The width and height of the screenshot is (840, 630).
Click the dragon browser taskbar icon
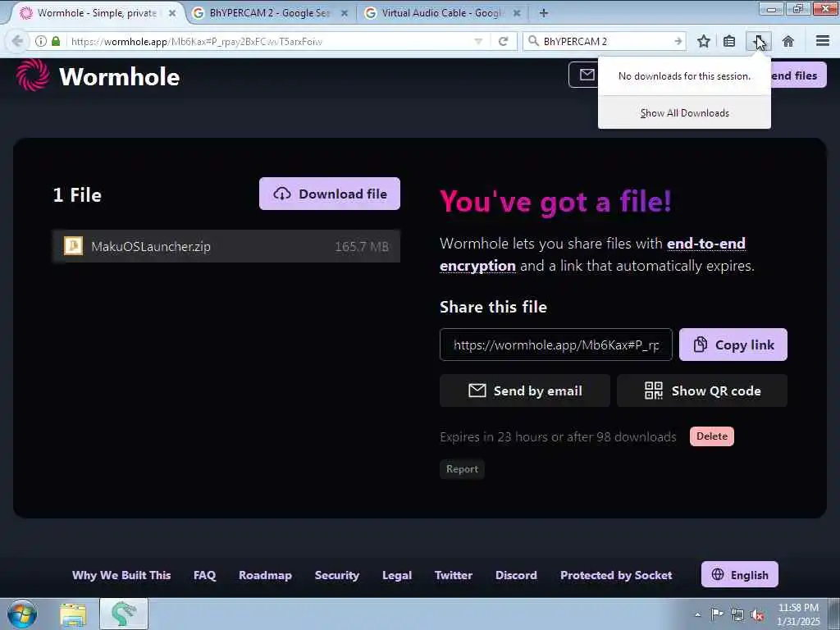124,614
